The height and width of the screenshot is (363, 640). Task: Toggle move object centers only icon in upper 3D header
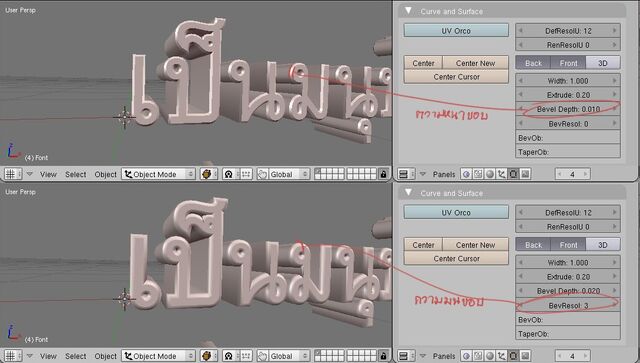[x=245, y=174]
